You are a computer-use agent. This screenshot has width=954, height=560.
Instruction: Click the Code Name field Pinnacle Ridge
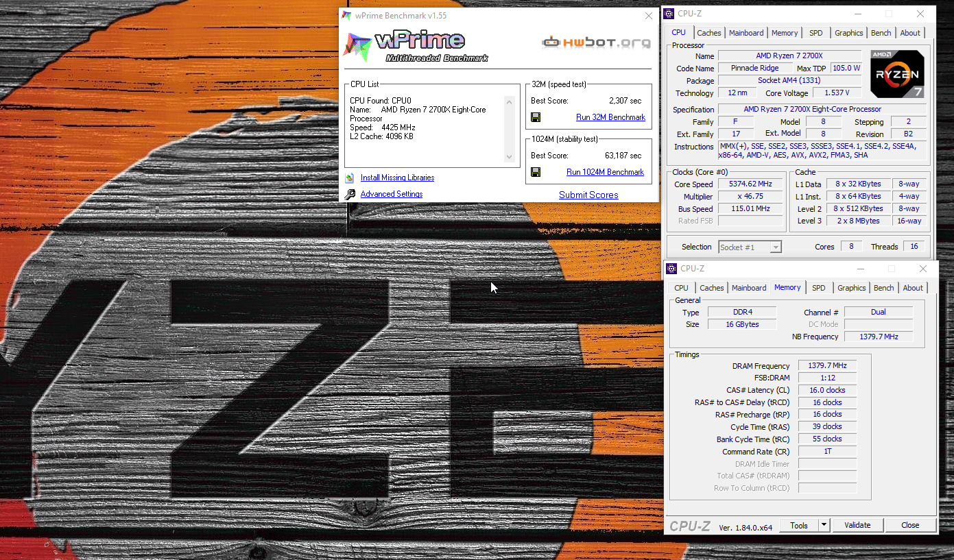point(754,68)
